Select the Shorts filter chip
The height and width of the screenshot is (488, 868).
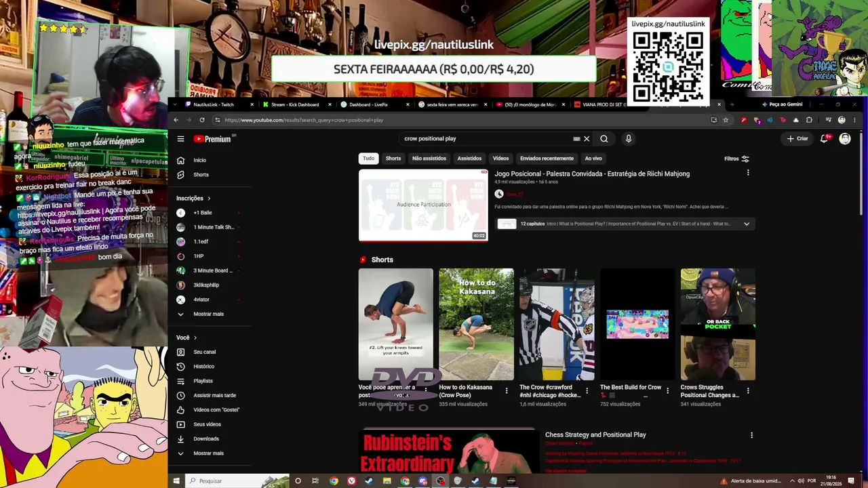[393, 159]
